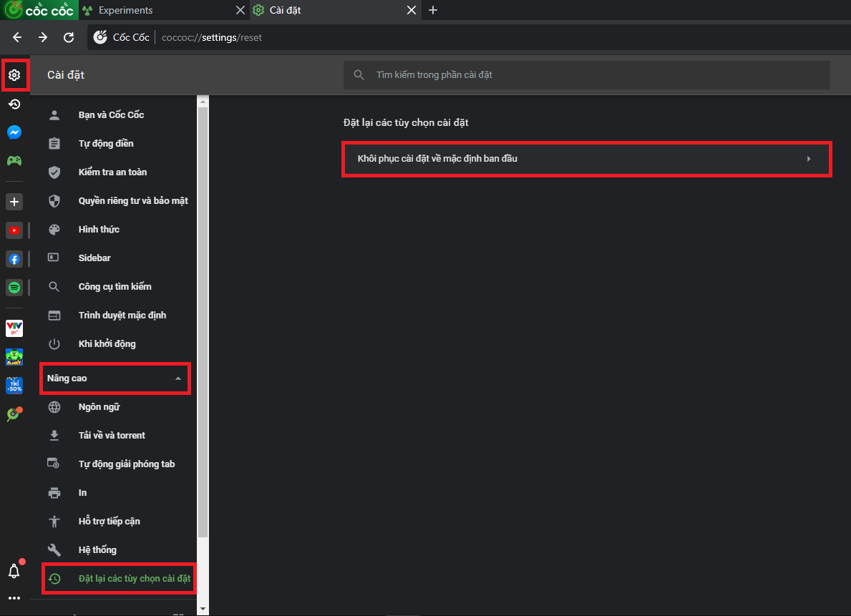This screenshot has width=851, height=616.
Task: Click arrow on Khôi phục cài đặt row
Action: tap(809, 159)
